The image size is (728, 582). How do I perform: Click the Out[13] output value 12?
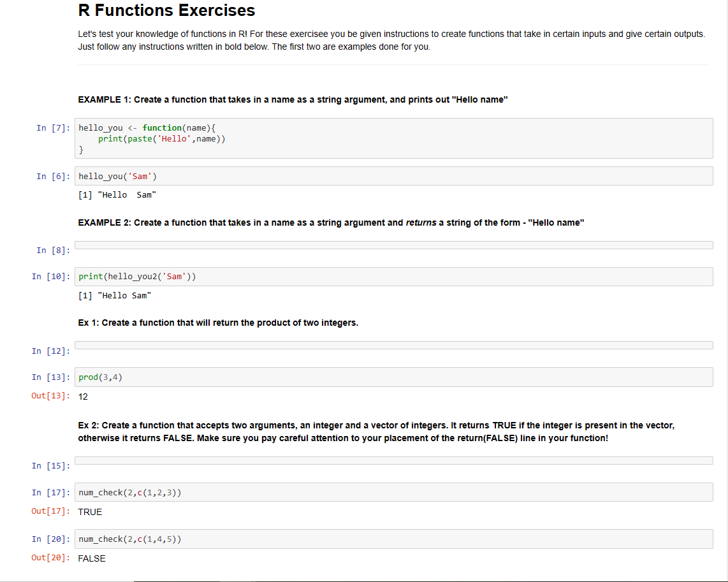(83, 396)
